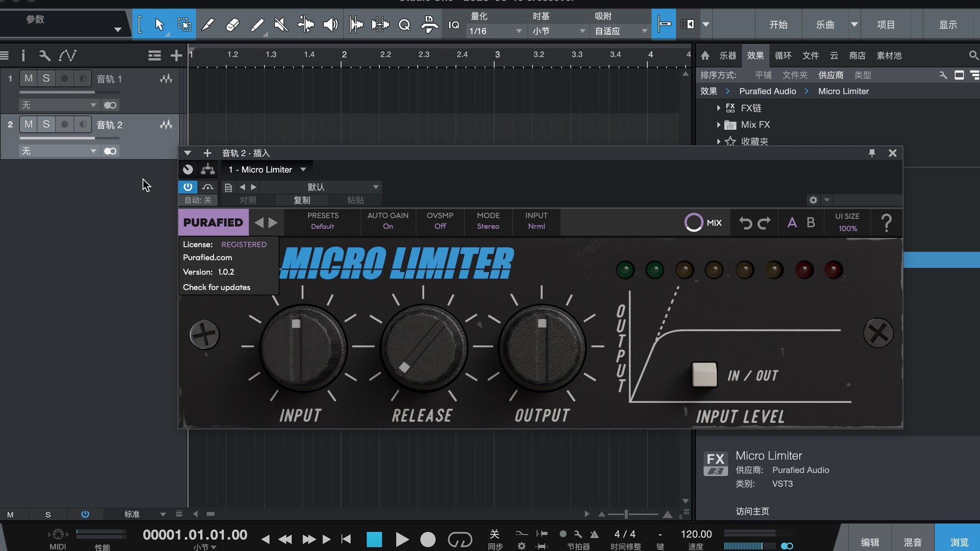Toggle the plugin power bypass button
980x551 pixels.
[188, 187]
